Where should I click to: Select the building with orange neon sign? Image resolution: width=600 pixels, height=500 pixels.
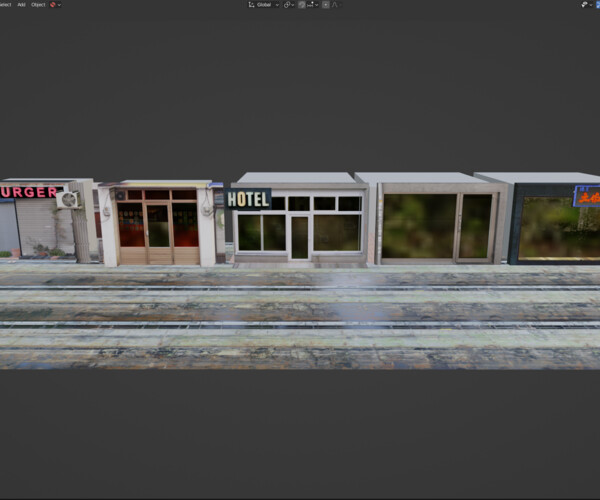point(555,219)
